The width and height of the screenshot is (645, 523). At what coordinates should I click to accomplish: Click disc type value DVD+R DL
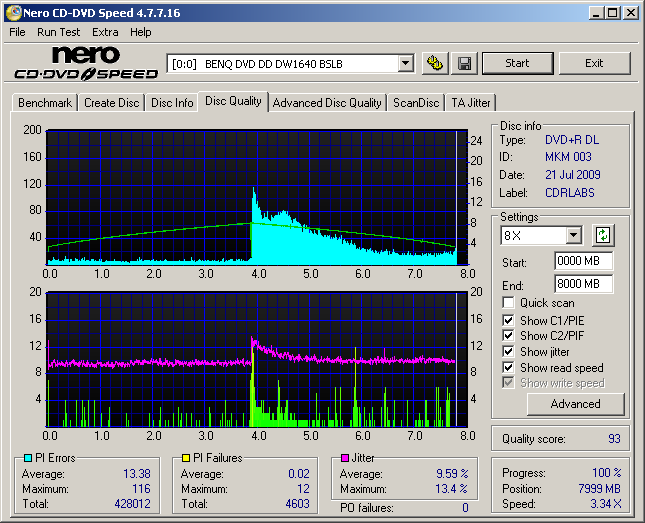point(572,140)
